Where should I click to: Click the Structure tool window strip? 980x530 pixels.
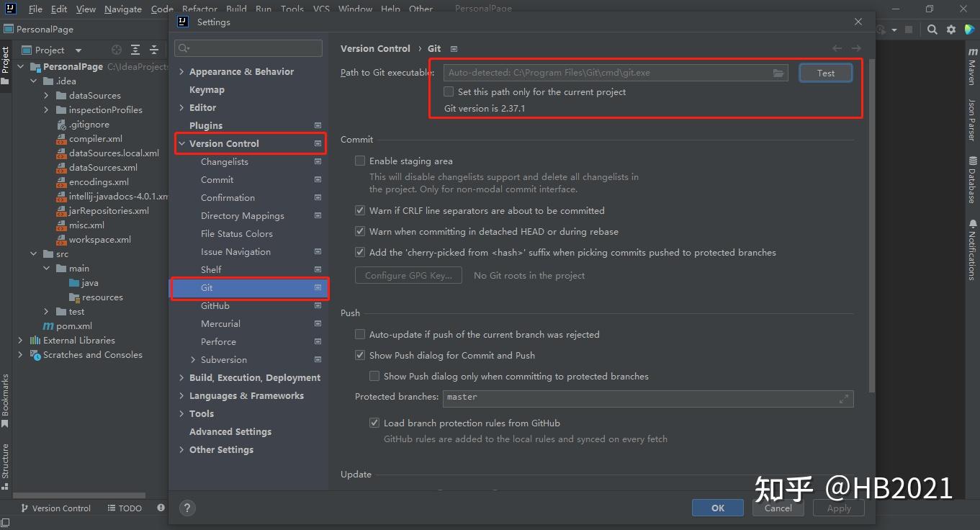tap(6, 467)
